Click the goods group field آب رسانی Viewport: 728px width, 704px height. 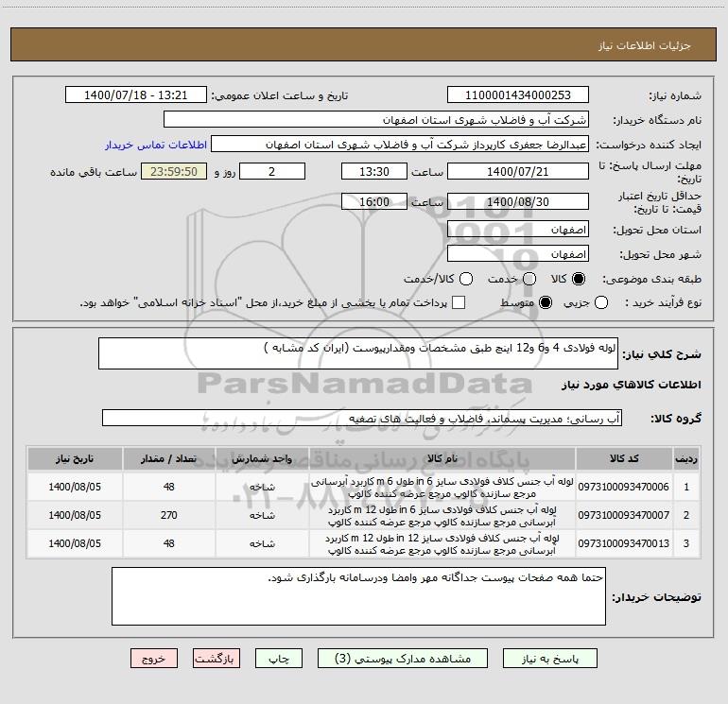[x=362, y=418]
